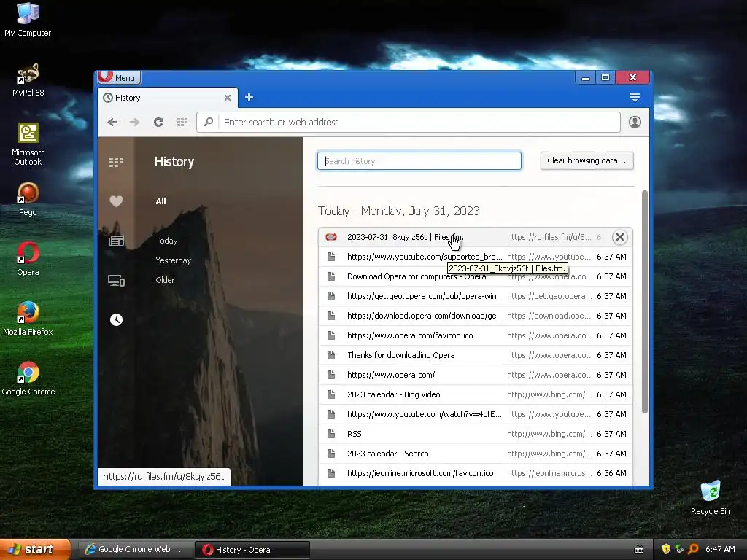This screenshot has width=747, height=560.
Task: Open a new tab with plus icon
Action: click(249, 98)
